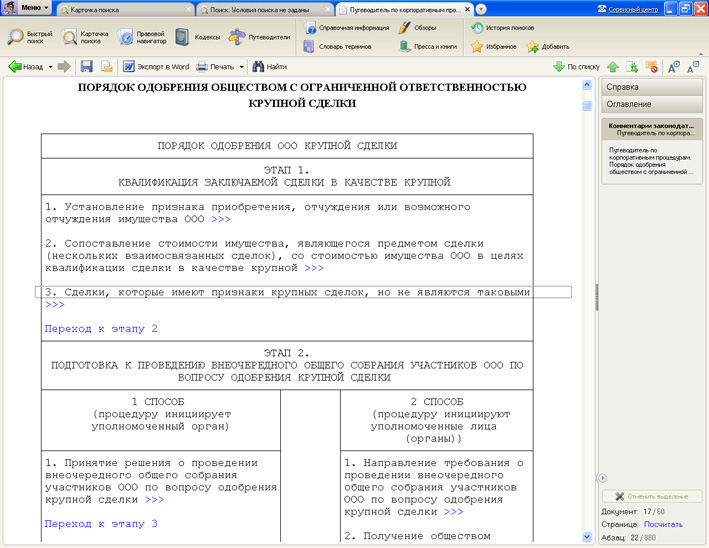This screenshot has width=709, height=548.
Task: Open Быстрый поиск (quick search) tool
Action: pyautogui.click(x=29, y=37)
